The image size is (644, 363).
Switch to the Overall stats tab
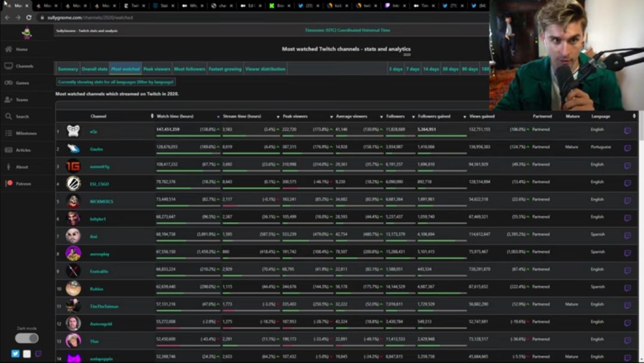click(x=94, y=69)
